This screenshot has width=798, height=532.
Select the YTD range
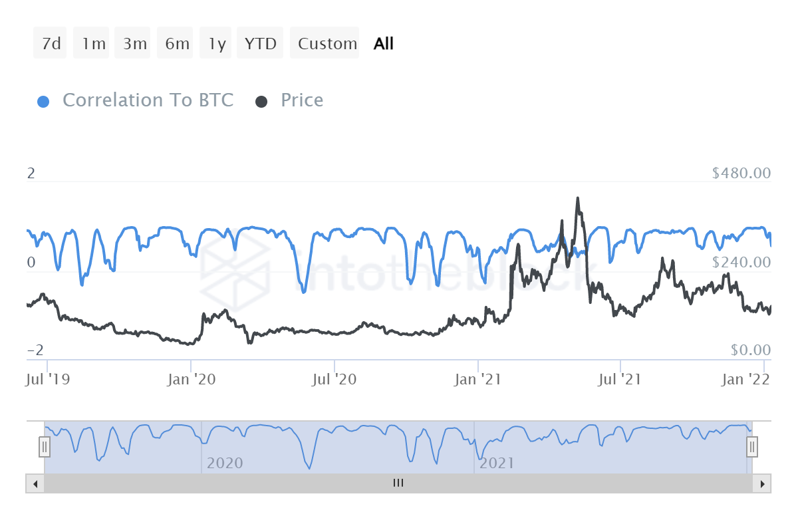coord(260,44)
